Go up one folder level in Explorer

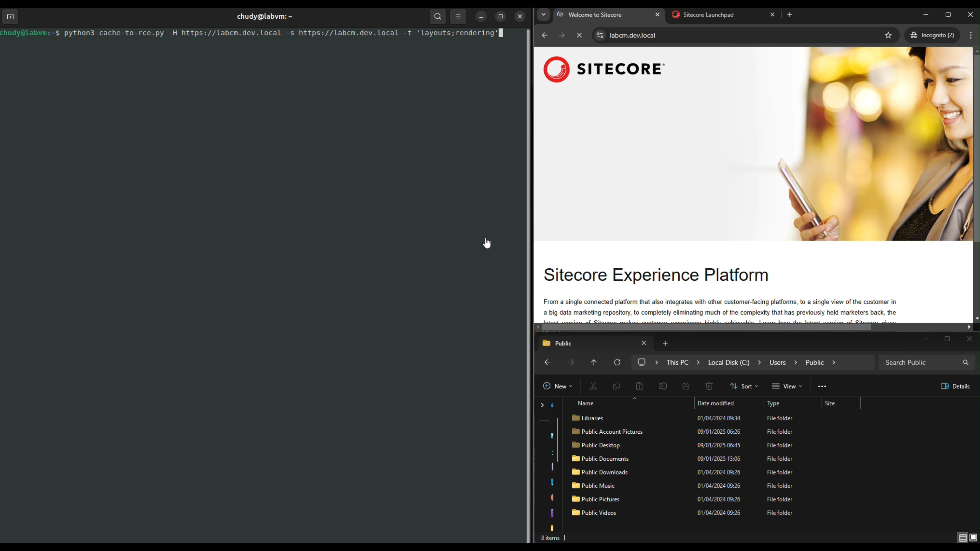point(594,363)
